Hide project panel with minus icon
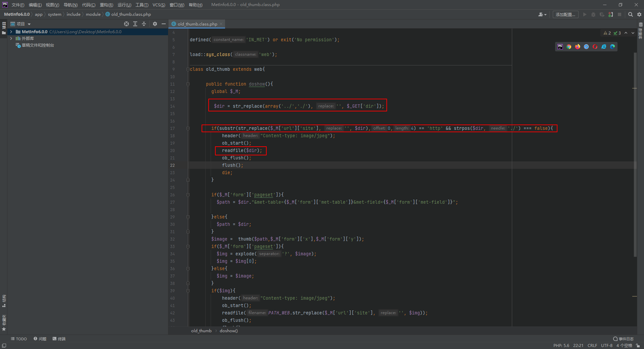Screen dimensions: 644x349 [x=164, y=24]
